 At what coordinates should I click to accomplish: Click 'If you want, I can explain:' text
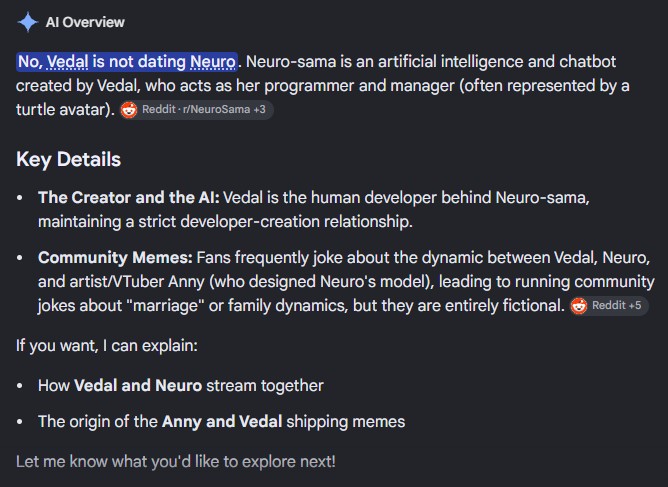[x=107, y=346]
